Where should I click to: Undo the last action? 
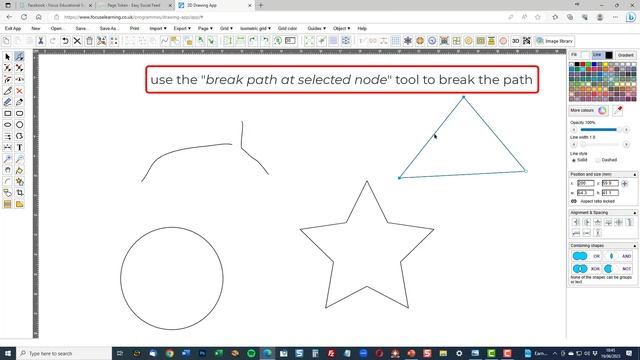[x=65, y=41]
